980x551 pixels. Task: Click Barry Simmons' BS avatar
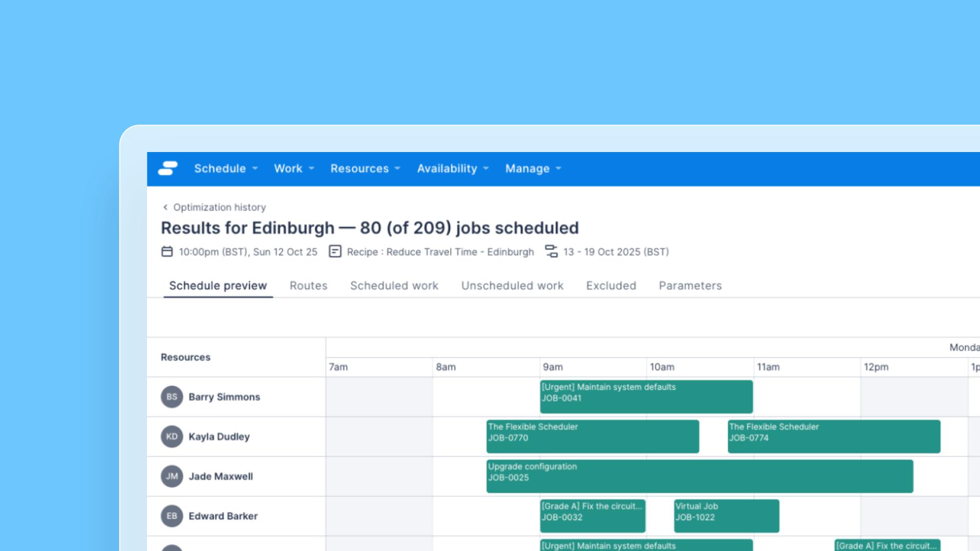coord(171,397)
